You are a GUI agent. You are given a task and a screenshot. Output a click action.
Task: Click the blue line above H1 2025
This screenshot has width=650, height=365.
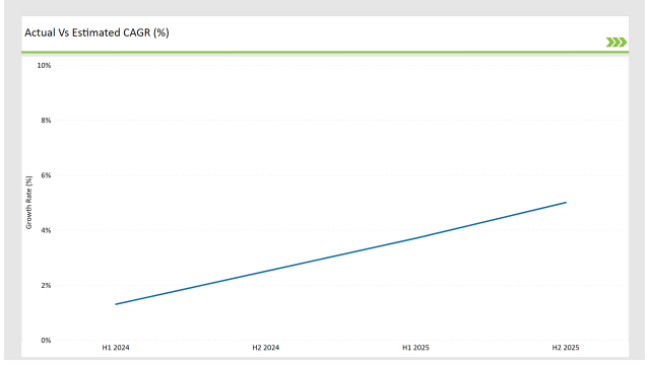click(x=416, y=238)
